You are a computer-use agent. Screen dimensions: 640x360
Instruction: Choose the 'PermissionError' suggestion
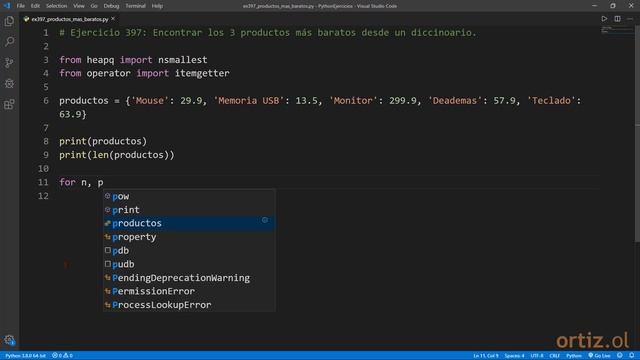pos(189,291)
